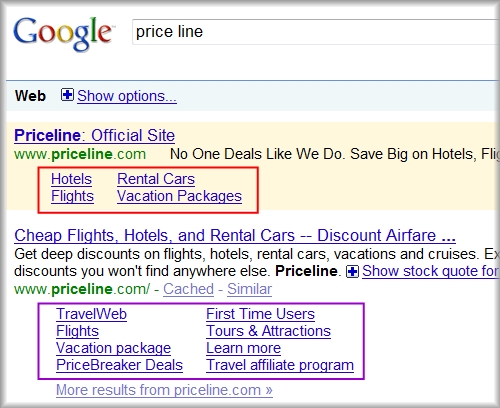Open the PriceBreaker Deals sitelink
This screenshot has height=408, width=500.
tap(119, 365)
